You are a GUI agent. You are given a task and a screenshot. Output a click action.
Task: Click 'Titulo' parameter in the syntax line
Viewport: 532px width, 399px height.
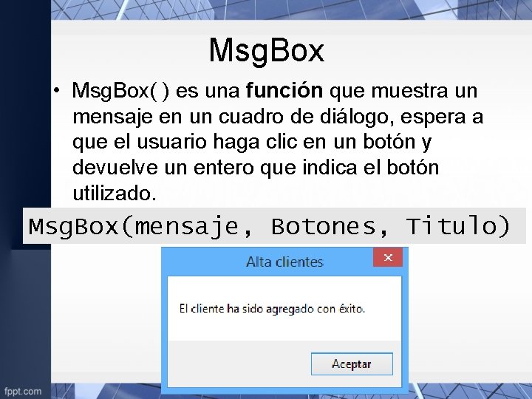pos(451,225)
